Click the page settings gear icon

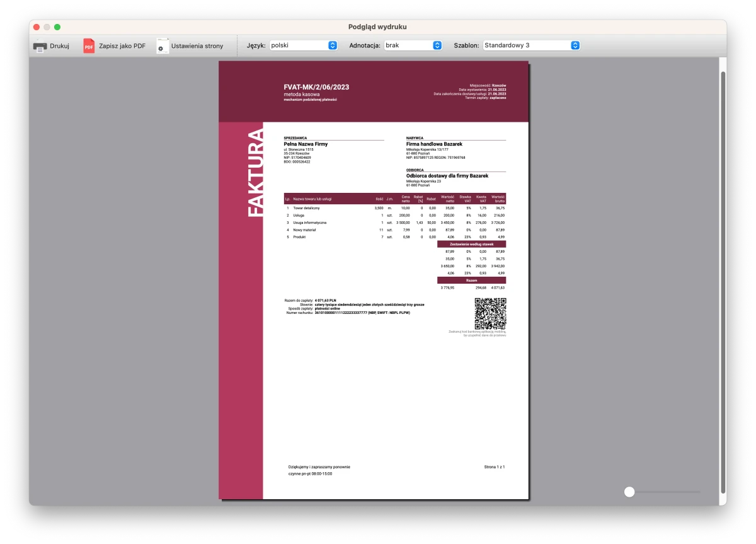click(x=162, y=46)
